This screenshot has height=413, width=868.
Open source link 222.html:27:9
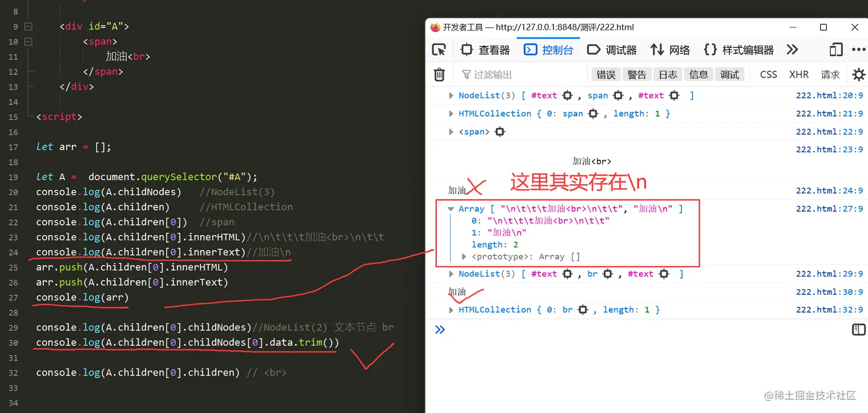tap(830, 209)
